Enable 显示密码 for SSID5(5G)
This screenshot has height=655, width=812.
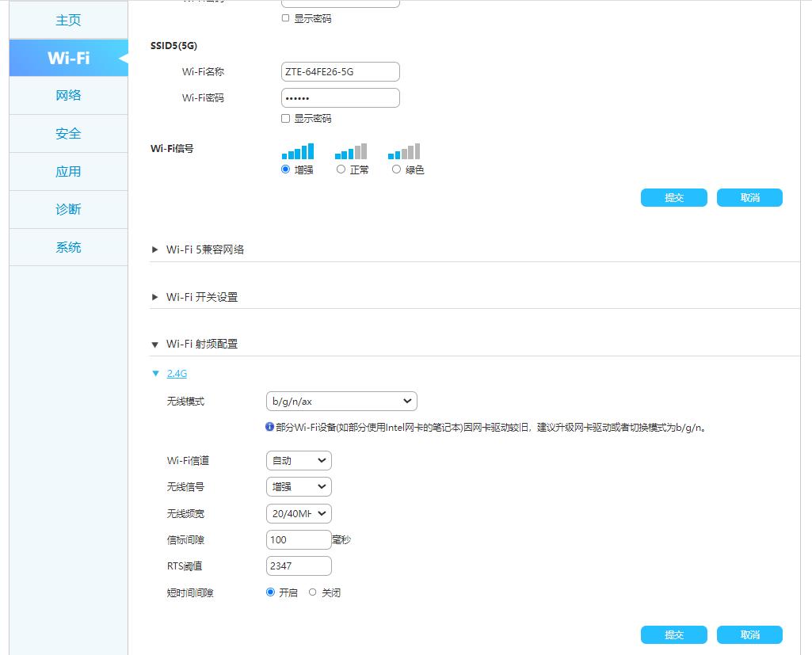(x=284, y=116)
